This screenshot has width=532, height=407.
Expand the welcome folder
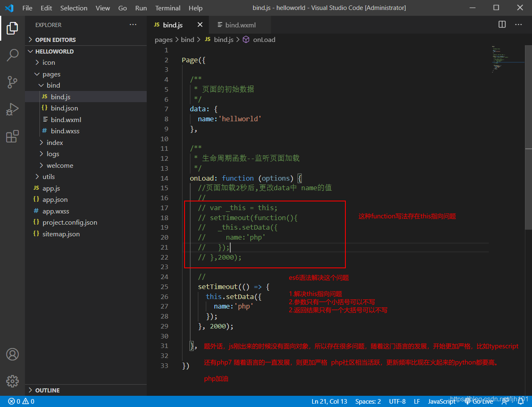(x=60, y=165)
